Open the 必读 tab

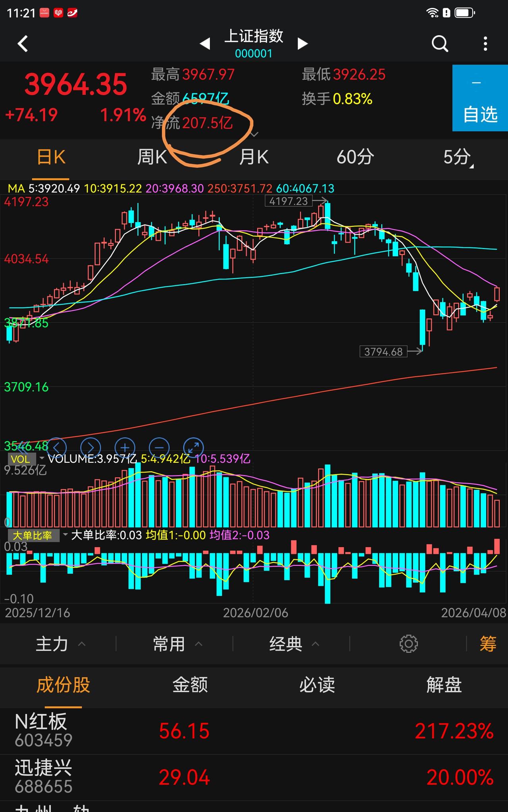click(317, 685)
